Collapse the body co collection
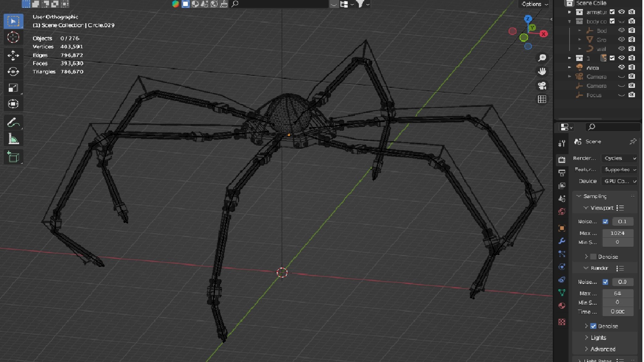The width and height of the screenshot is (644, 362). click(x=570, y=21)
